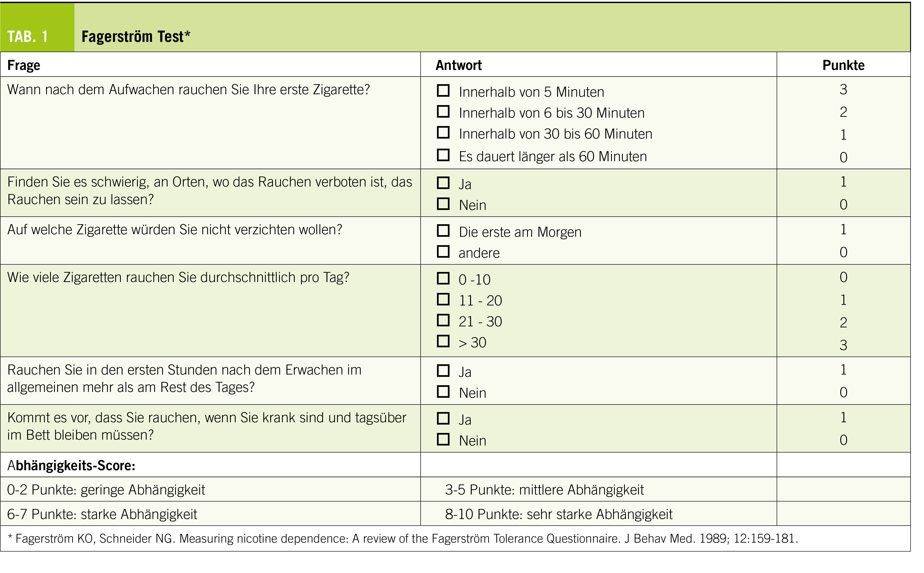The height and width of the screenshot is (573, 924).
Task: Check the '0 -10' cigarettes box
Action: tap(443, 278)
